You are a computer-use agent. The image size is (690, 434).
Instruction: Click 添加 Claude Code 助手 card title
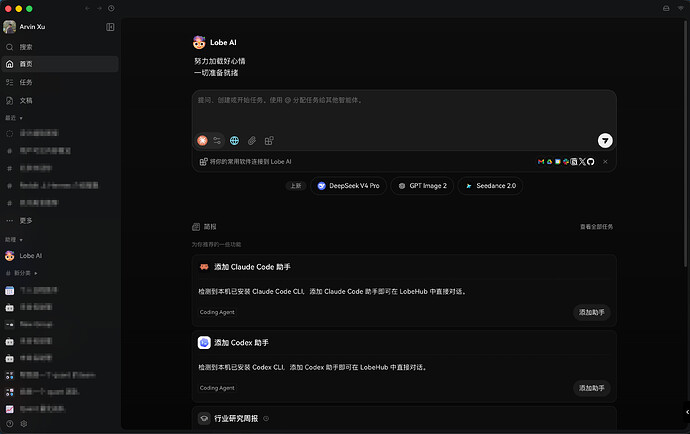pyautogui.click(x=252, y=267)
